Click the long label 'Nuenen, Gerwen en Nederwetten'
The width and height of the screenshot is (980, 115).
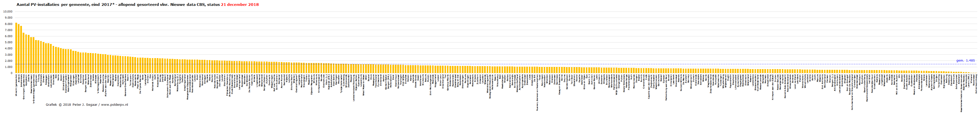[537, 92]
